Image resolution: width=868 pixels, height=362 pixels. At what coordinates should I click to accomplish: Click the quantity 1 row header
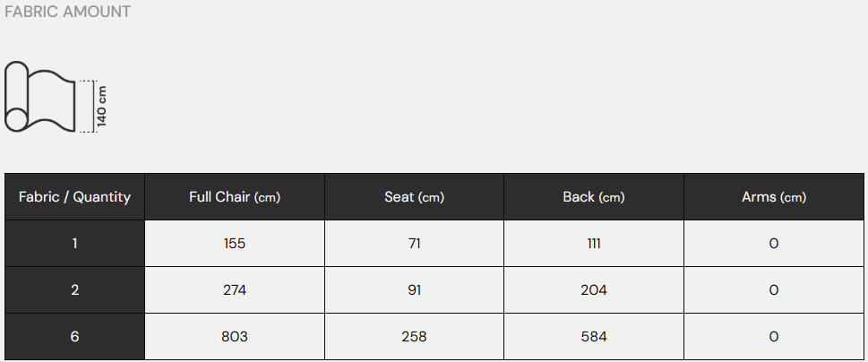(74, 244)
